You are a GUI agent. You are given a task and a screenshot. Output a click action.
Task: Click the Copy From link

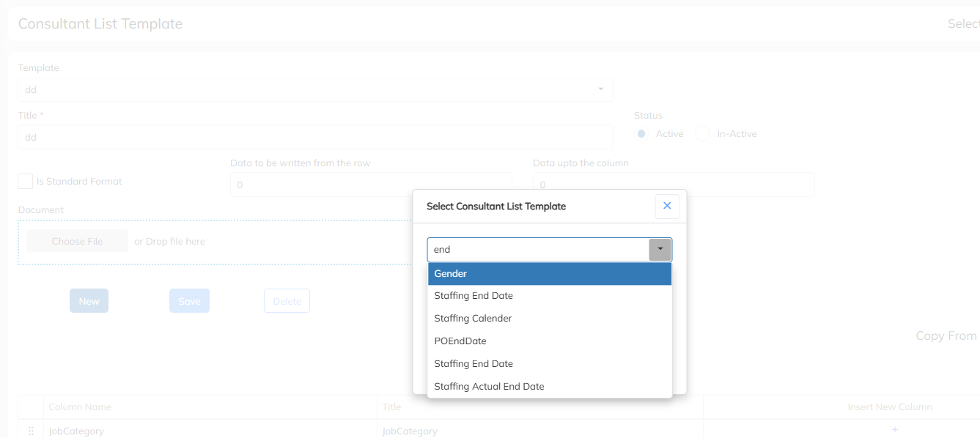pyautogui.click(x=946, y=336)
